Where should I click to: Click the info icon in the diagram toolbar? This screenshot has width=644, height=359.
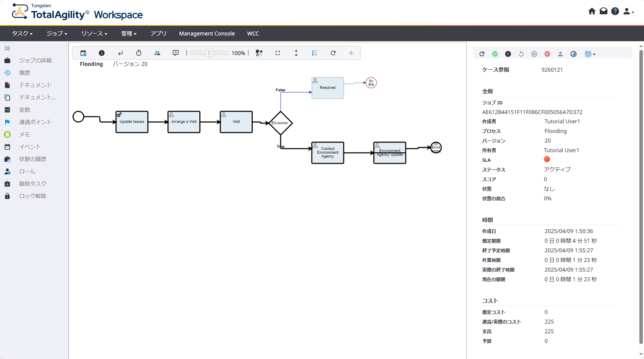coord(102,53)
